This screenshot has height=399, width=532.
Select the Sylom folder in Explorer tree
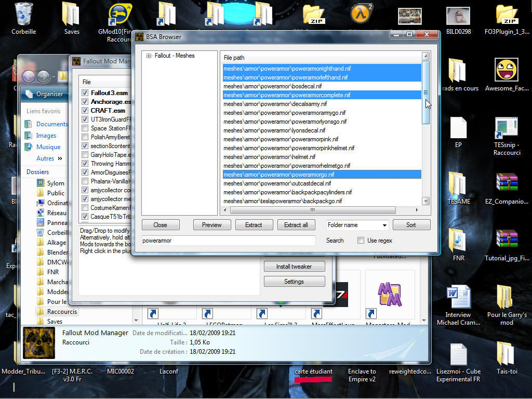click(56, 183)
